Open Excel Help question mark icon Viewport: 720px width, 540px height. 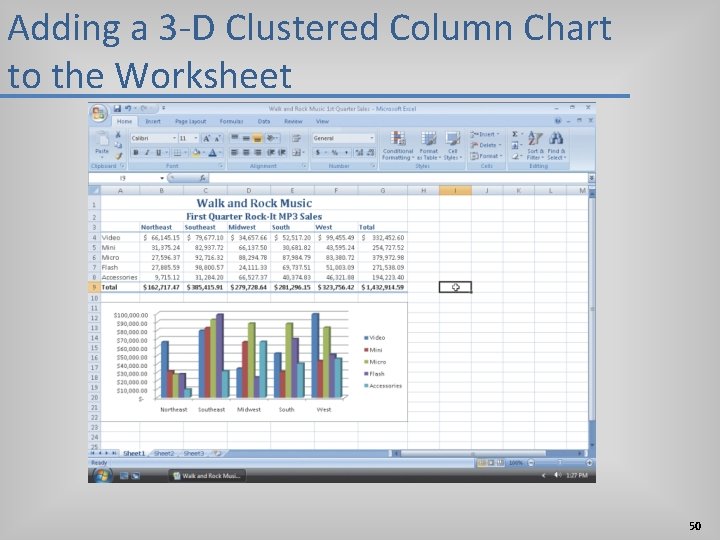558,121
